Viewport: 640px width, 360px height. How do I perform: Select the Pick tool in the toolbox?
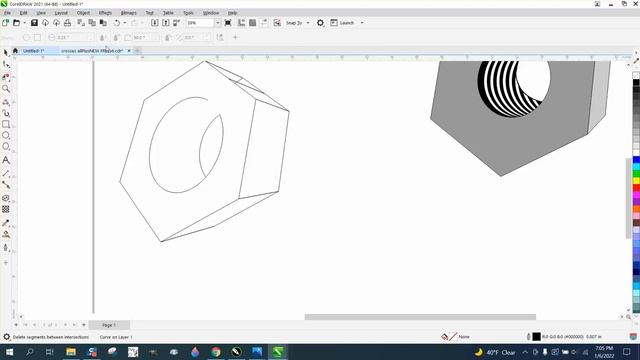[6, 53]
